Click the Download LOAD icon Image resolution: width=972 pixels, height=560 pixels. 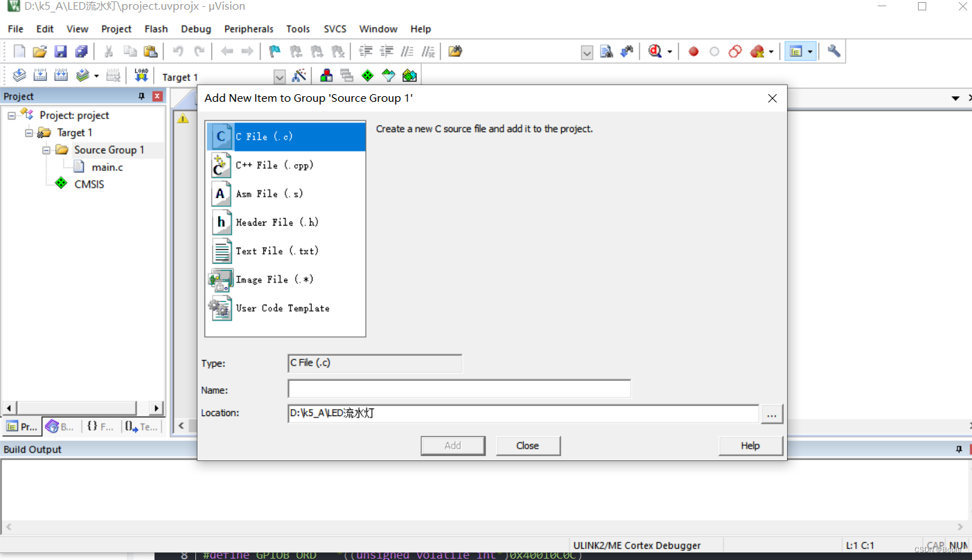point(141,75)
